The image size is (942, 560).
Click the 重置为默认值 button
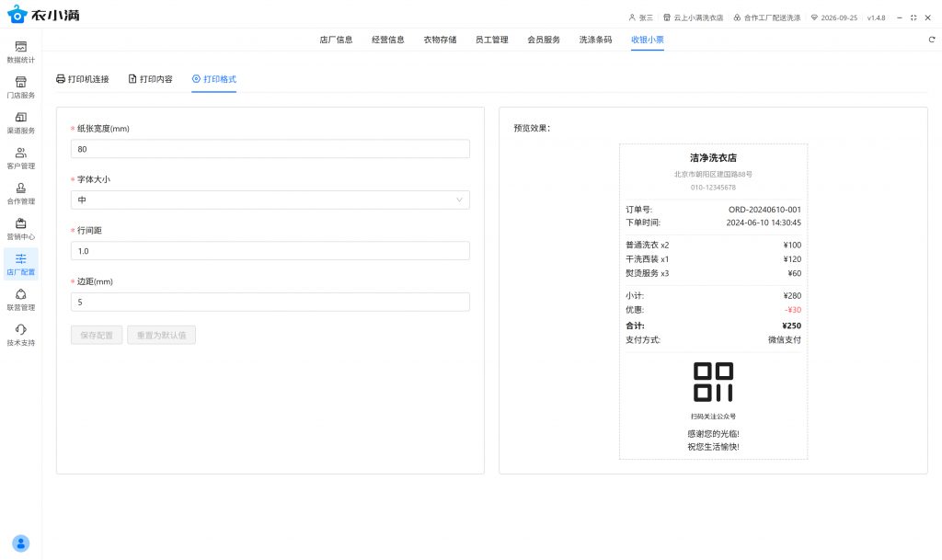click(161, 336)
